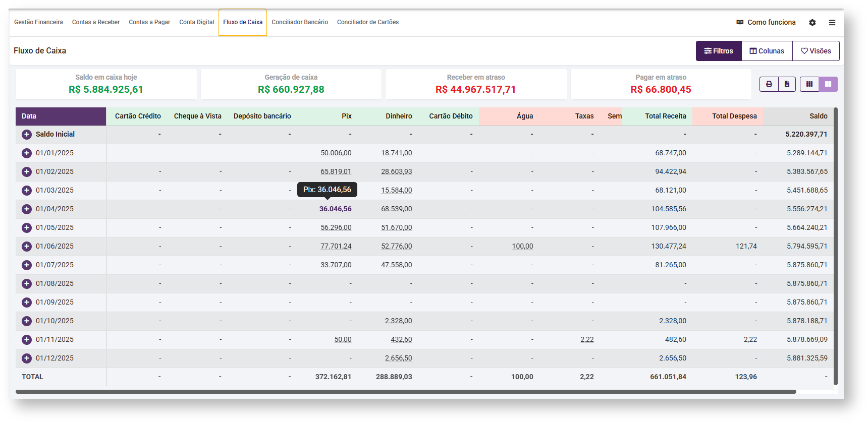Click Saldo Inicial balance 5.220.397,71
The height and width of the screenshot is (423, 868).
click(806, 134)
